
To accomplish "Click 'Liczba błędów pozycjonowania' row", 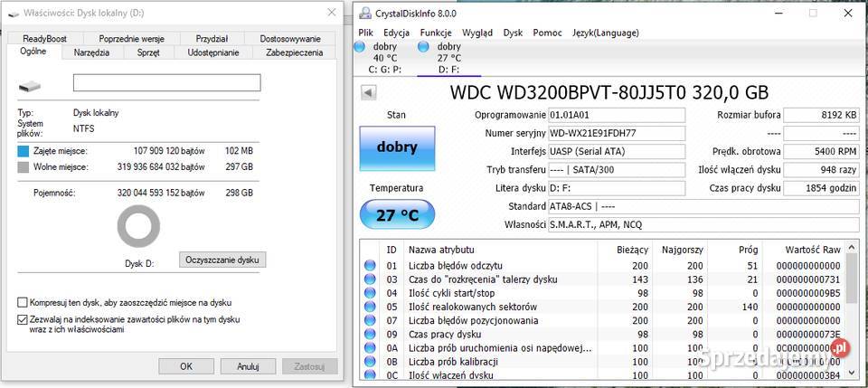I will pos(603,321).
